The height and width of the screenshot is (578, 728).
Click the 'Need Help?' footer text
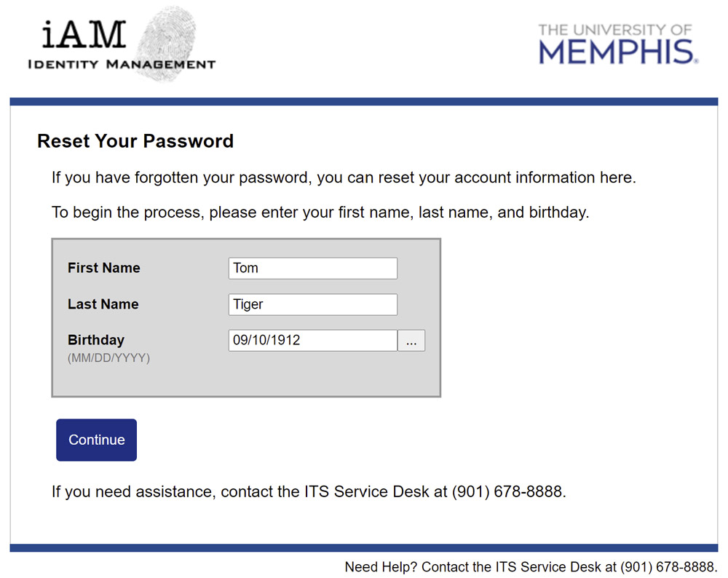click(373, 567)
